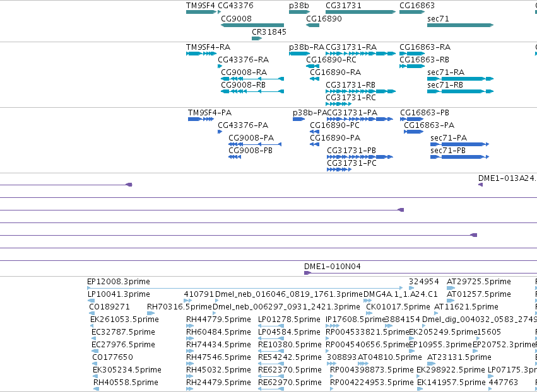Select the EK141957.5prime EST label
This screenshot has height=392, width=537.
(x=452, y=383)
